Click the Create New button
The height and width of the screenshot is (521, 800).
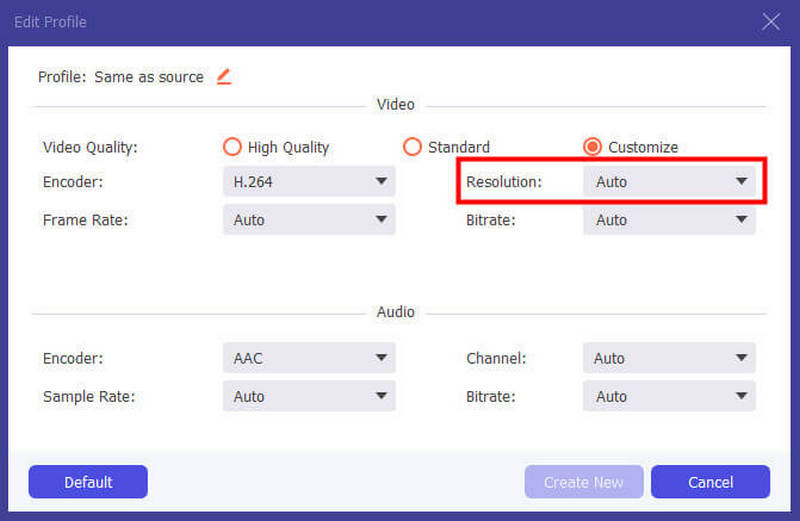(x=584, y=482)
